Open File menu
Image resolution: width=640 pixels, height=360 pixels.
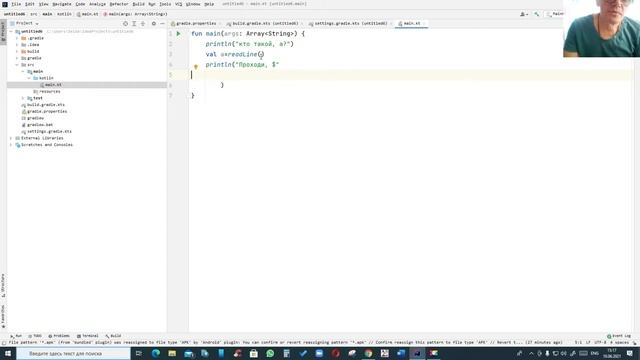click(x=16, y=4)
